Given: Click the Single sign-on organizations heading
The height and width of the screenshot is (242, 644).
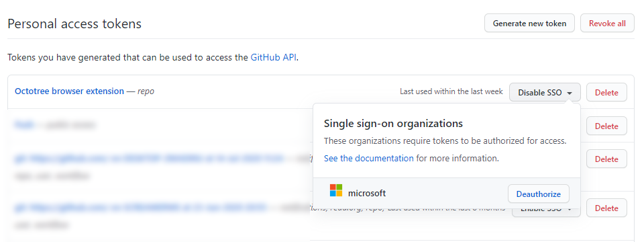Looking at the screenshot, I should coord(394,123).
